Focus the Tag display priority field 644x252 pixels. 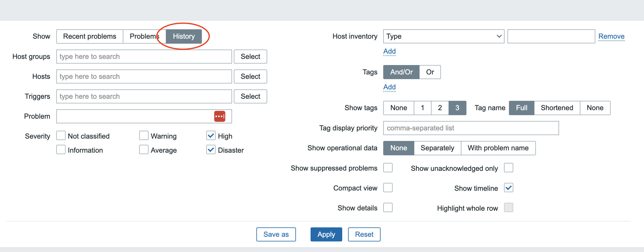(471, 128)
